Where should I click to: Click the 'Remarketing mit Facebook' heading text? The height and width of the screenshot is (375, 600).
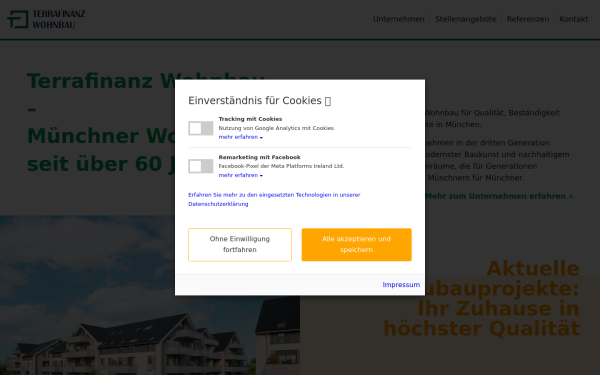[259, 157]
